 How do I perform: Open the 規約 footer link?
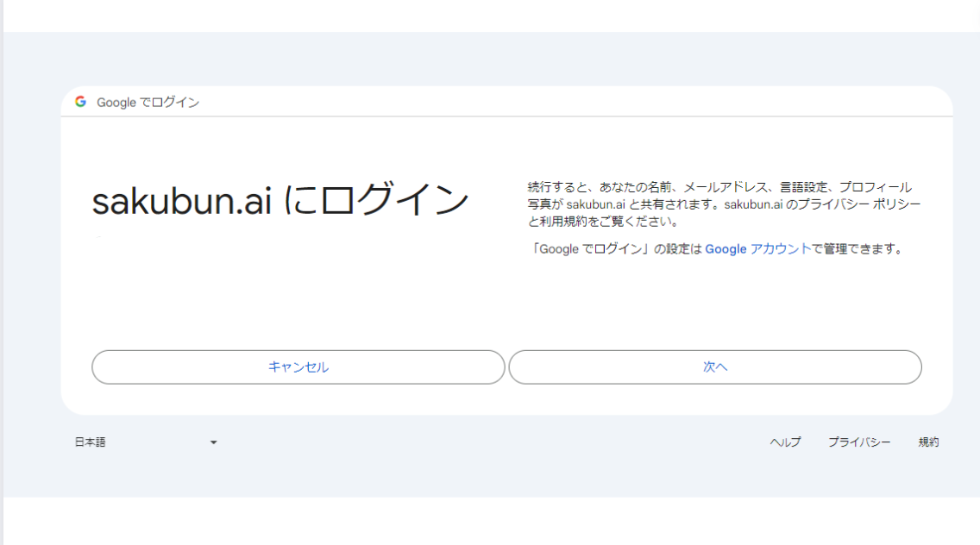[x=928, y=442]
